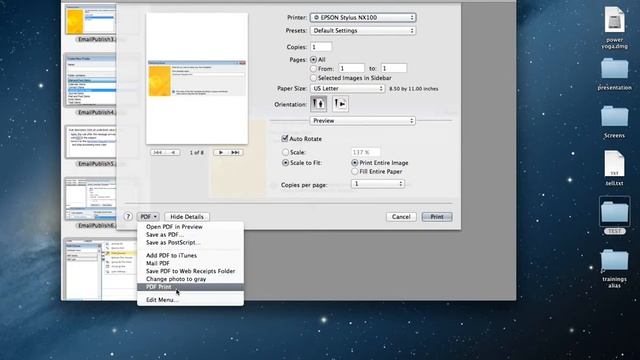This screenshot has height=360, width=640.
Task: Open the Printer dropdown EPSON Stylus NX100
Action: tap(363, 18)
